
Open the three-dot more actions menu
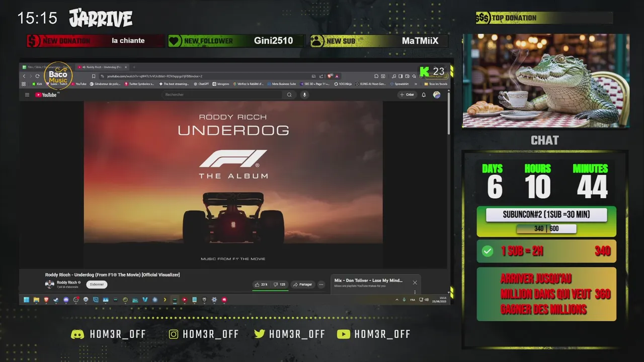pyautogui.click(x=321, y=285)
